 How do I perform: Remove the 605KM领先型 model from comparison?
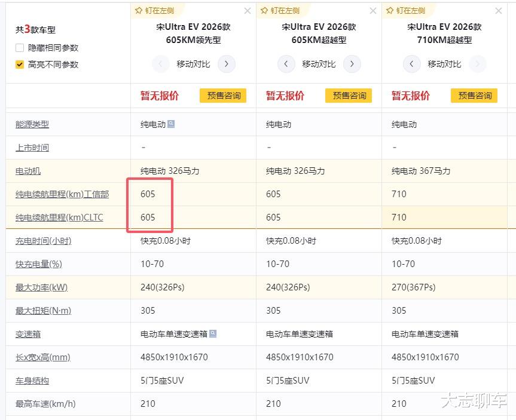tap(248, 11)
